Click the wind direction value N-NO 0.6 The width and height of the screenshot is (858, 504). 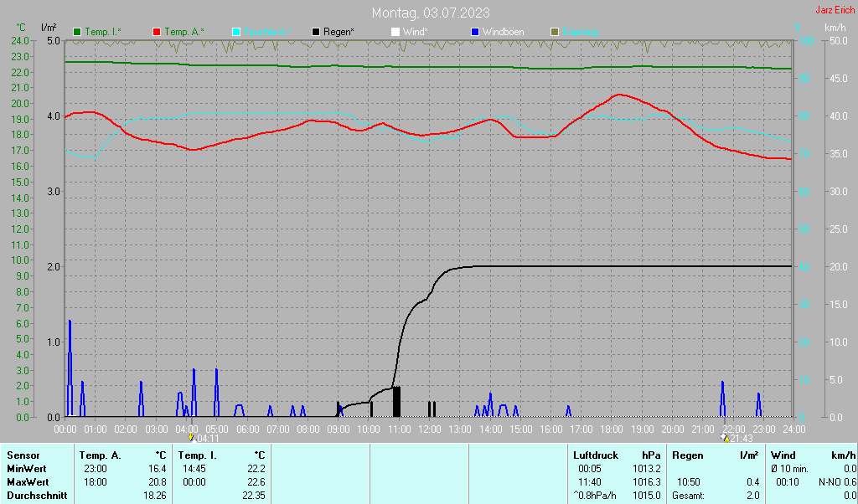837,483
